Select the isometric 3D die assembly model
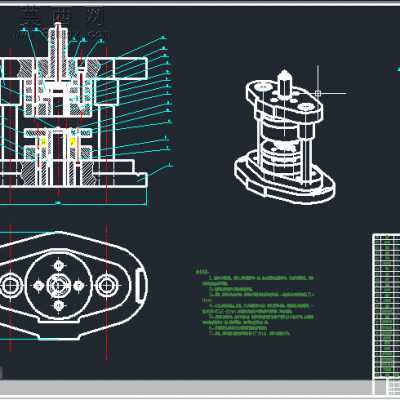Image resolution: width=400 pixels, height=400 pixels. coord(284,137)
